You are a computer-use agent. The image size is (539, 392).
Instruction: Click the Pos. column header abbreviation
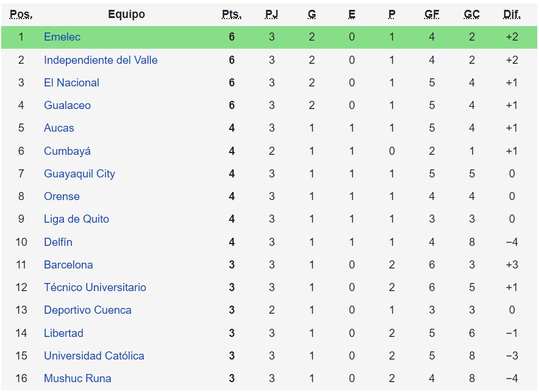click(x=21, y=14)
